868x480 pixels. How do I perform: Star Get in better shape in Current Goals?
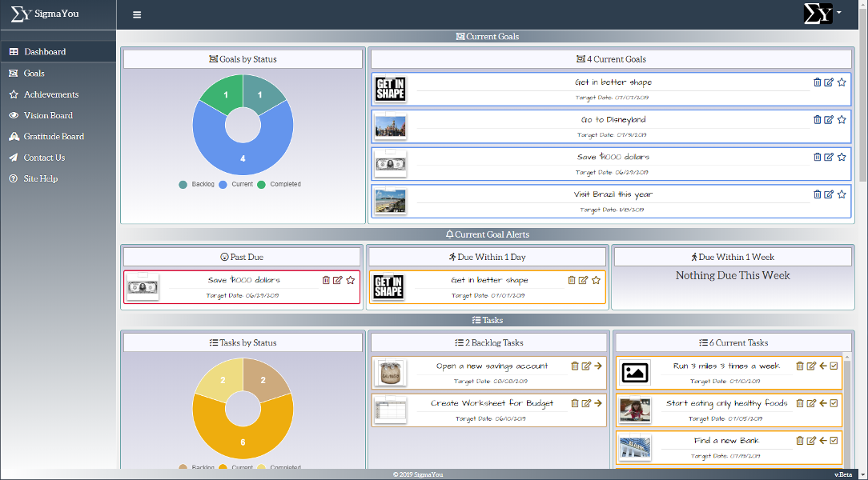(842, 82)
